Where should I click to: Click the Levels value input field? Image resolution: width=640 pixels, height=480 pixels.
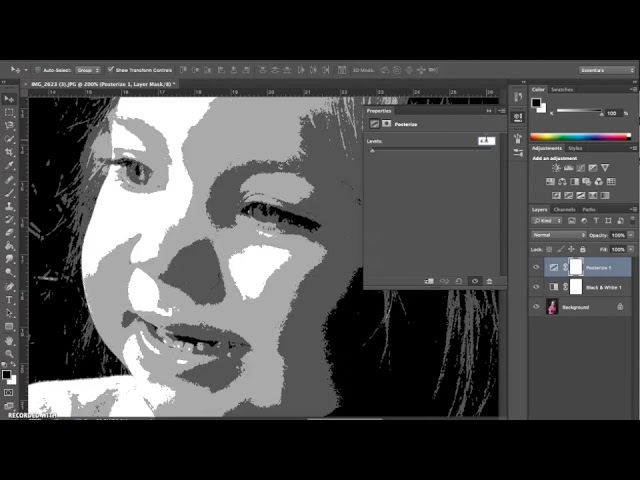486,141
